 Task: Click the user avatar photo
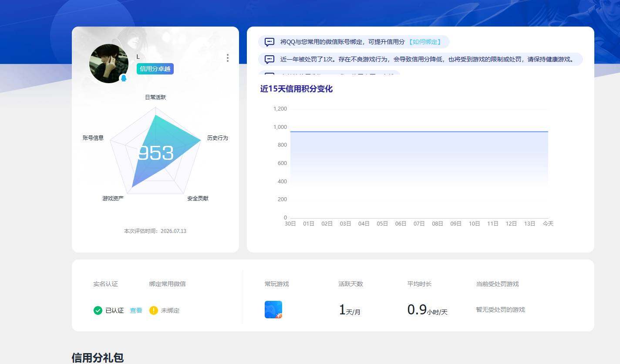click(x=109, y=64)
